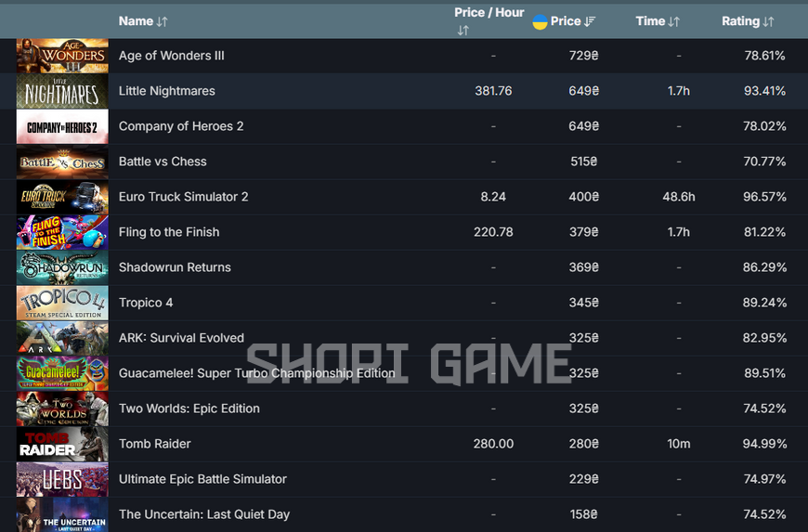Open Fling to the Finish thumbnail

(62, 232)
